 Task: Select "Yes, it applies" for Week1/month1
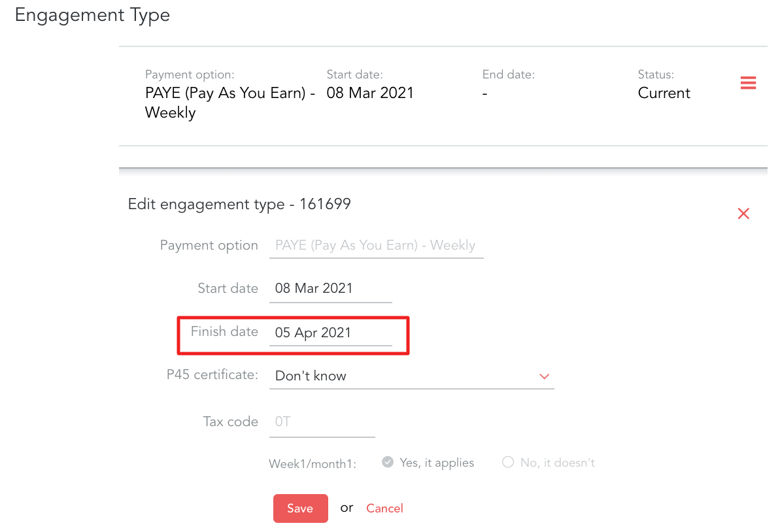click(387, 461)
